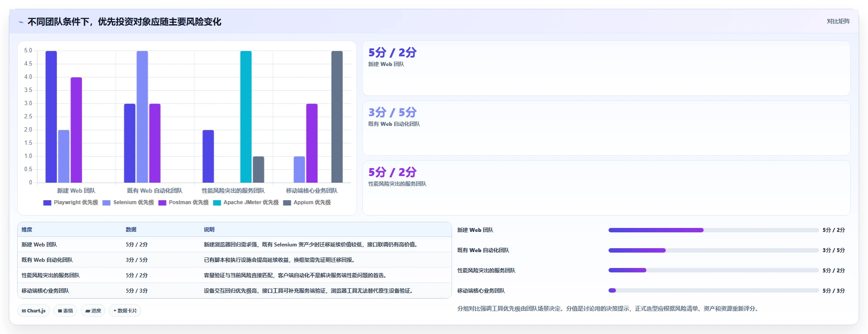The width and height of the screenshot is (868, 334).
Task: Click the tall gray Appium bar for 移动端核心业务团队
Action: coord(337,117)
